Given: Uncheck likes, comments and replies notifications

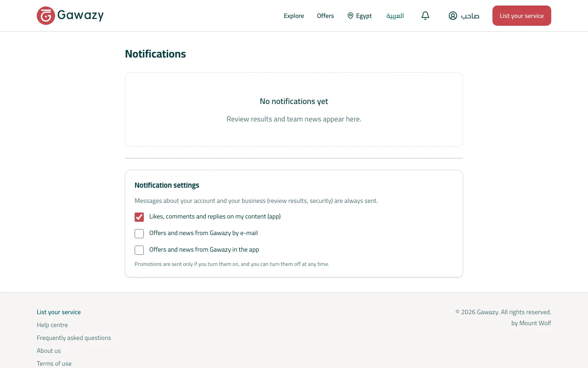Looking at the screenshot, I should (x=139, y=217).
